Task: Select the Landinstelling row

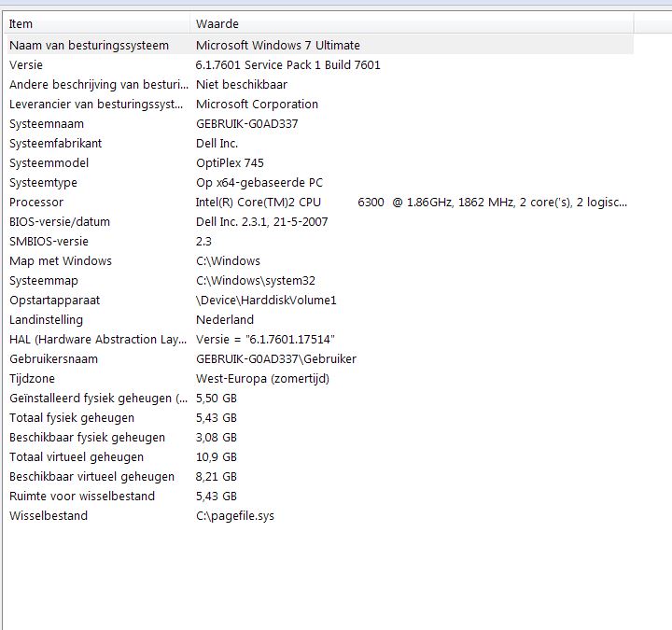Action: [47, 320]
